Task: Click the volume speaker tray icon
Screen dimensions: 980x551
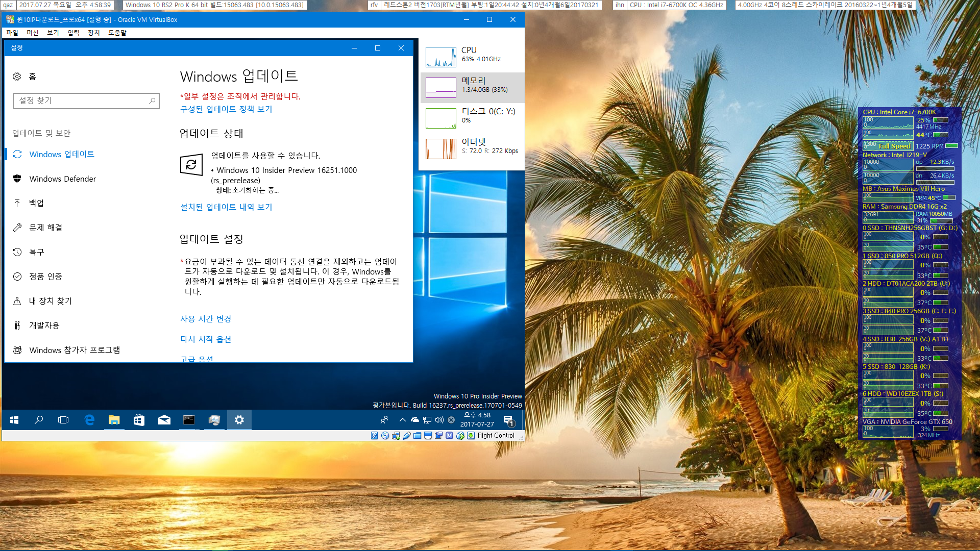Action: pyautogui.click(x=439, y=420)
